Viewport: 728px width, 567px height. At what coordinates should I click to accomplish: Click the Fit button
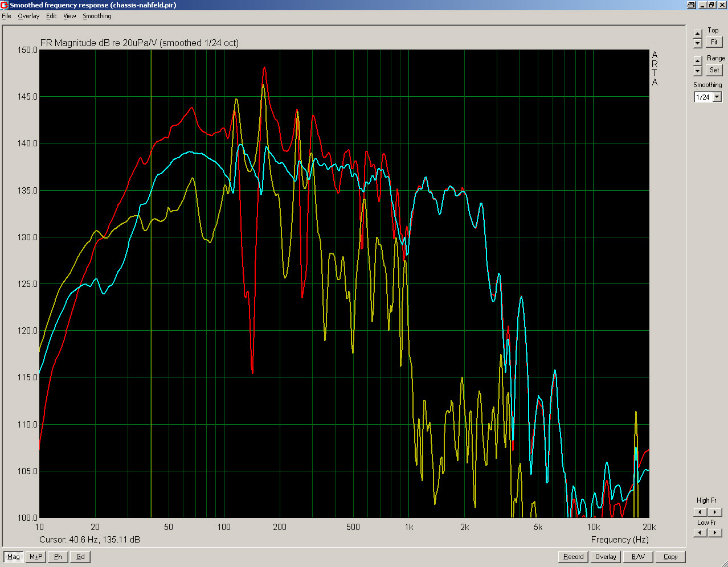tap(714, 42)
